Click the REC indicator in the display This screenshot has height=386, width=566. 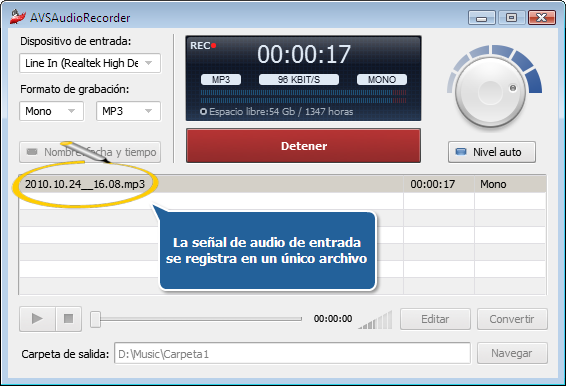tap(203, 46)
